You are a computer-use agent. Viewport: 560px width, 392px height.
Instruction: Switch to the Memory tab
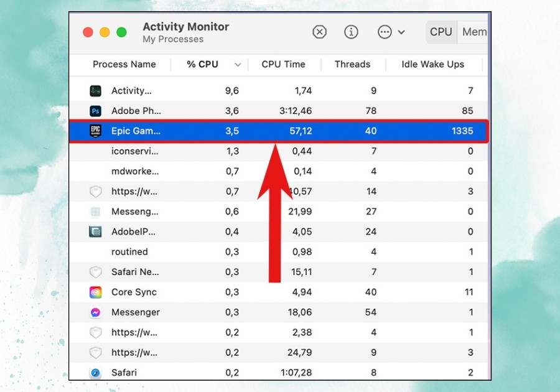tap(474, 32)
